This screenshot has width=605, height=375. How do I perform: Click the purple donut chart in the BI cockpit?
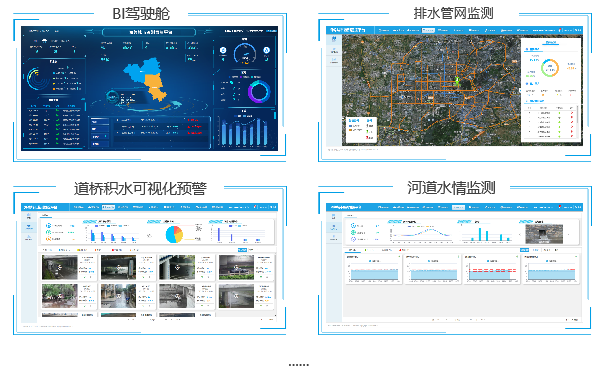(259, 91)
